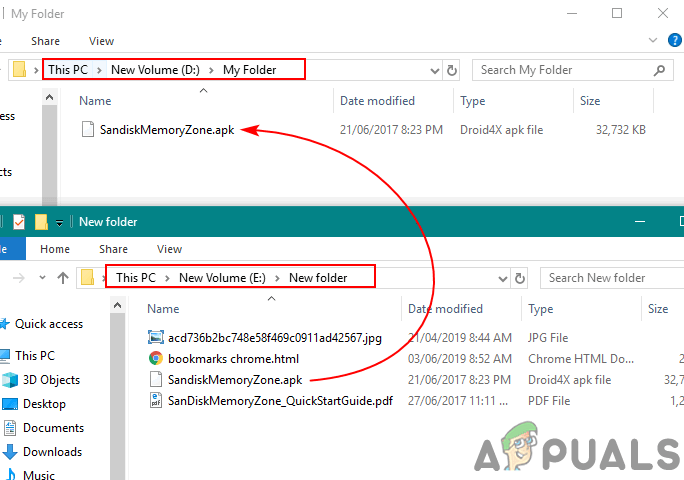Sort by Size column in My Folder window
684x480 pixels.
(x=590, y=101)
